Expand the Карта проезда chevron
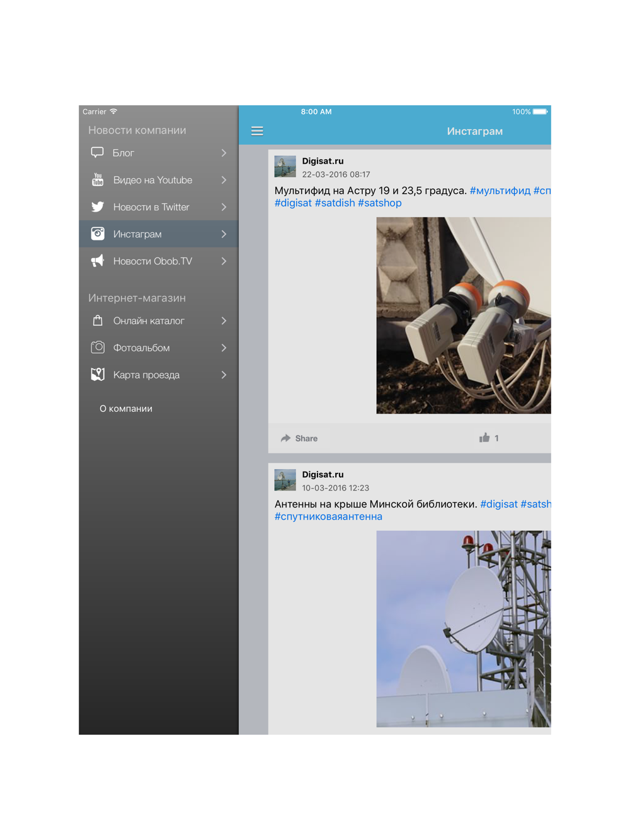This screenshot has height=840, width=630. click(224, 375)
